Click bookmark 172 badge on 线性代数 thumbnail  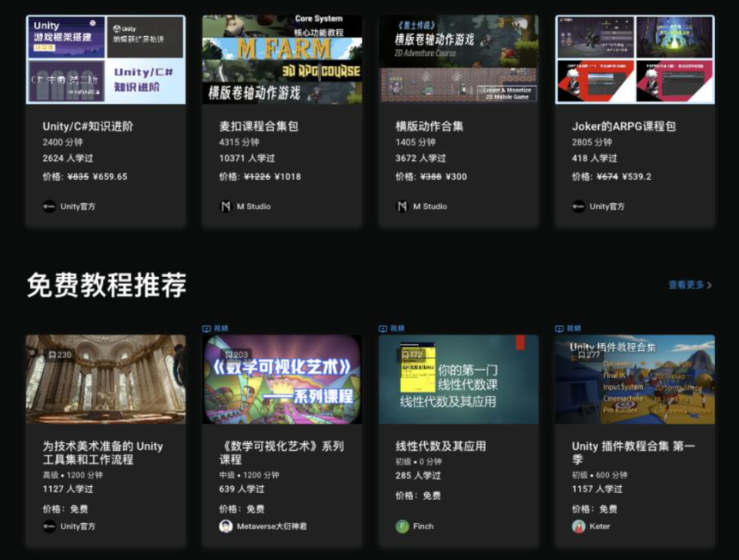[x=411, y=354]
